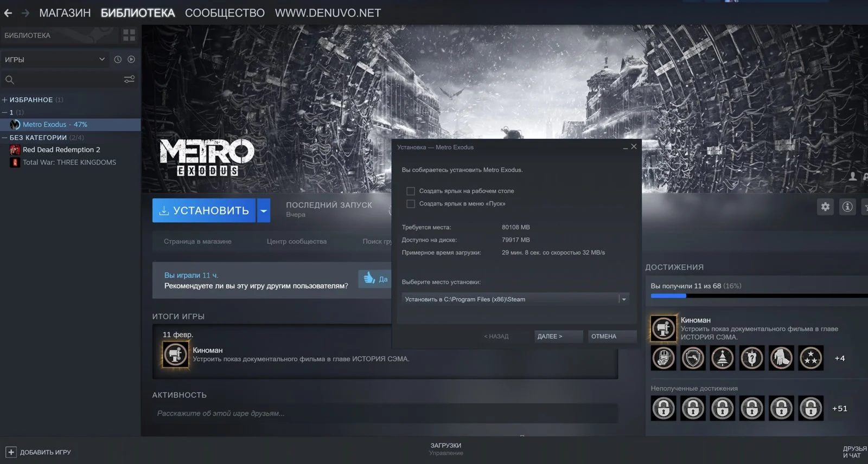Open the МАГАЗИН tab

click(x=65, y=13)
